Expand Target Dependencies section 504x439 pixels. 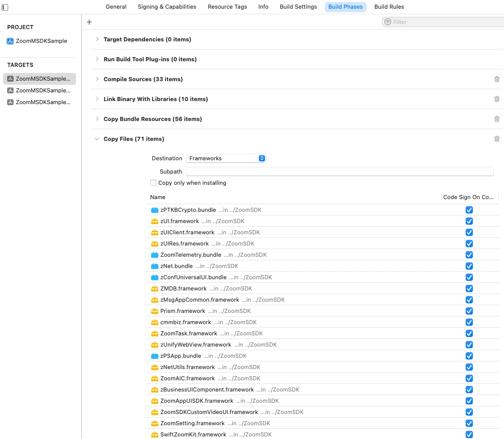[x=97, y=39]
